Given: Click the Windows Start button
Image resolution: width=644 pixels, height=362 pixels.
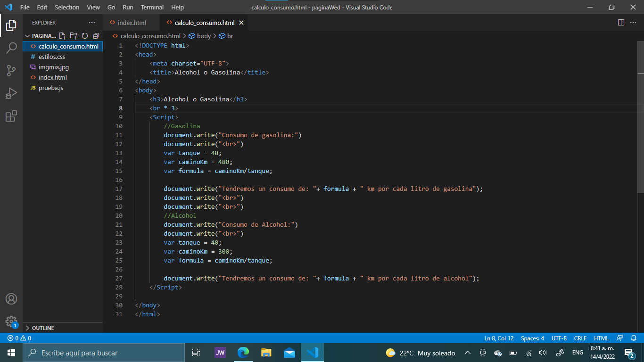Looking at the screenshot, I should point(11,353).
